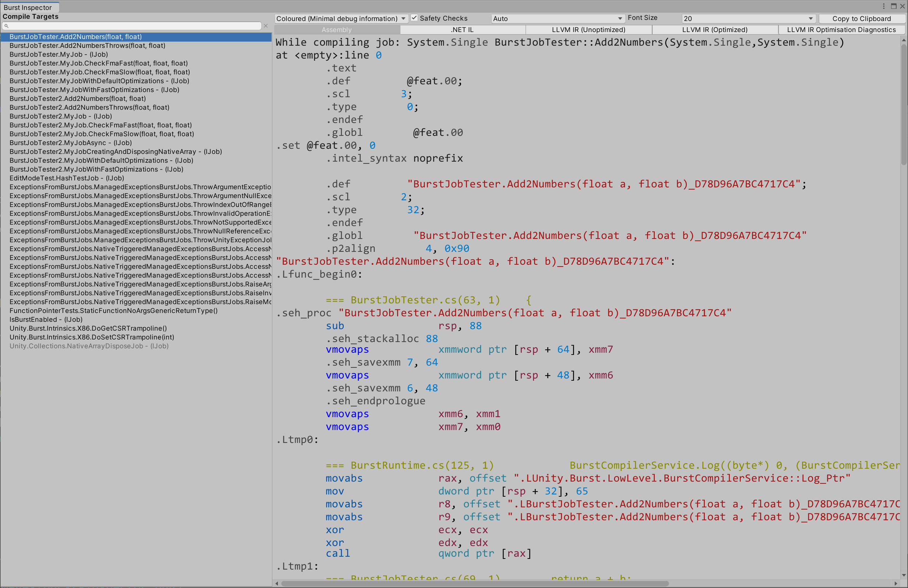The width and height of the screenshot is (908, 588).
Task: Open the Font Size 20 dropdown
Action: tap(748, 18)
